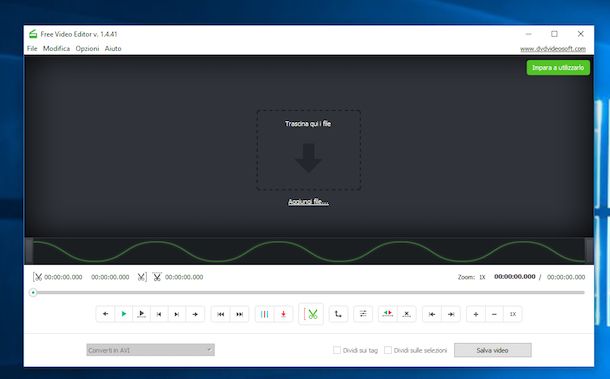610x379 pixels.
Task: Maximize the Free Video Editor window
Action: (x=554, y=34)
